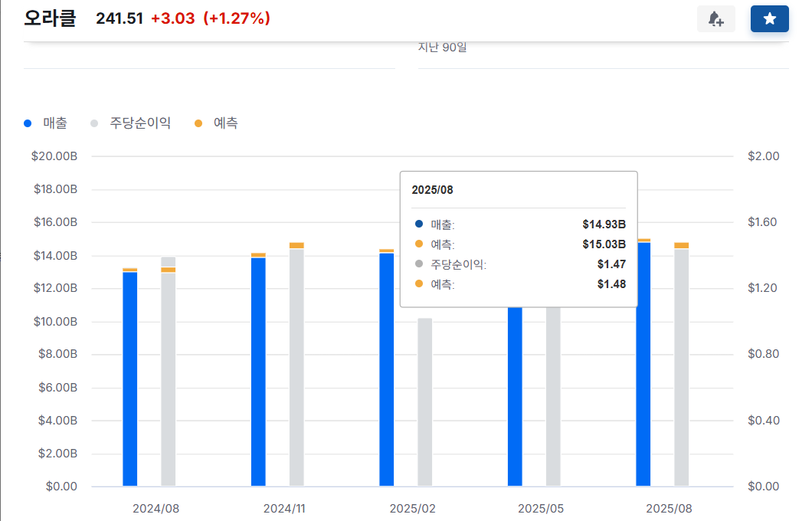Click the $1.48 EPS forecast value in tooltip
This screenshot has width=812, height=521.
611,283
